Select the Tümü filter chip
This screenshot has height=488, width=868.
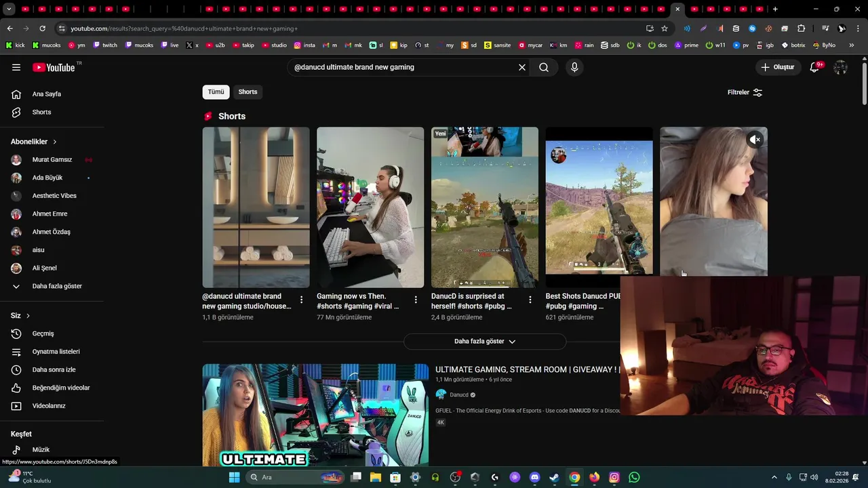(x=216, y=91)
